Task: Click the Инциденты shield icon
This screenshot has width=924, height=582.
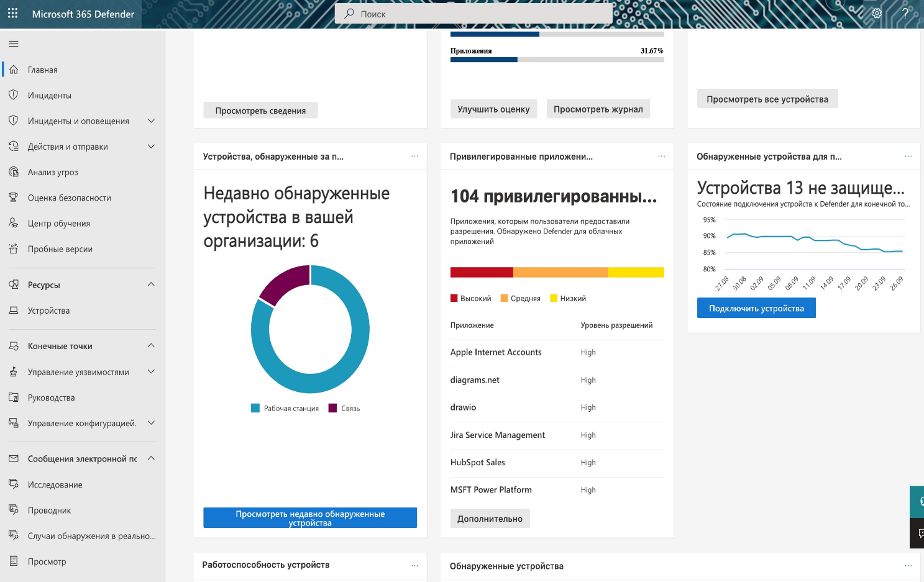Action: coord(14,95)
